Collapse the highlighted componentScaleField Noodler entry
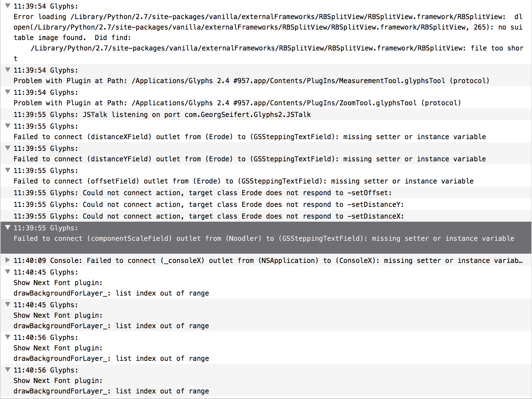This screenshot has height=399, width=532. tap(8, 228)
